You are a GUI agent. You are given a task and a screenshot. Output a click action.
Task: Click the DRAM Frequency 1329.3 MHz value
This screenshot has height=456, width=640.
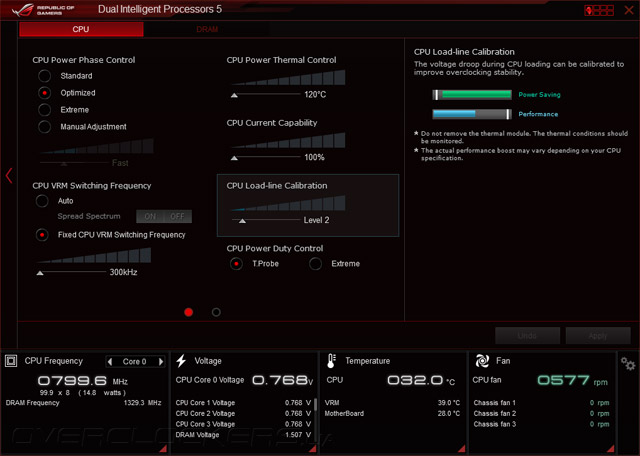point(142,403)
